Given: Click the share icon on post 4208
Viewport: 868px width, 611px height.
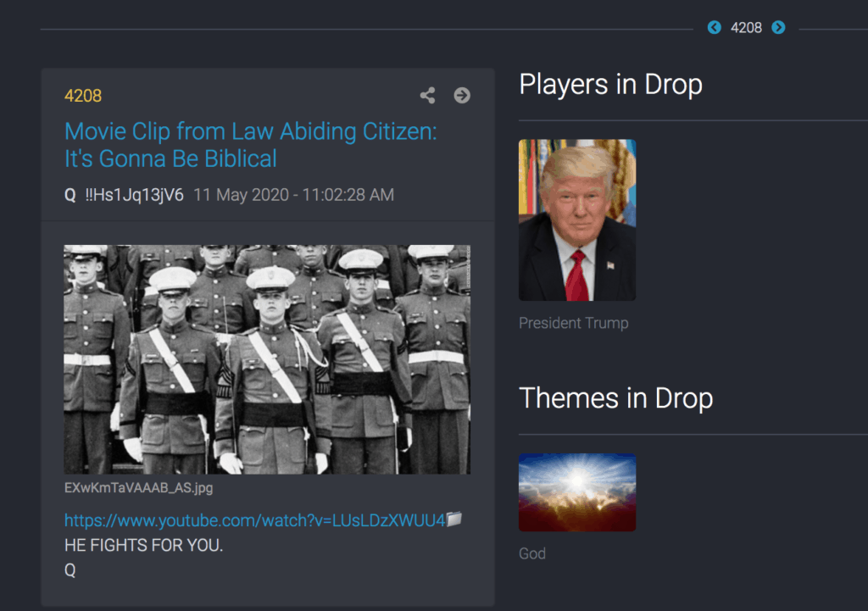Looking at the screenshot, I should pos(427,95).
